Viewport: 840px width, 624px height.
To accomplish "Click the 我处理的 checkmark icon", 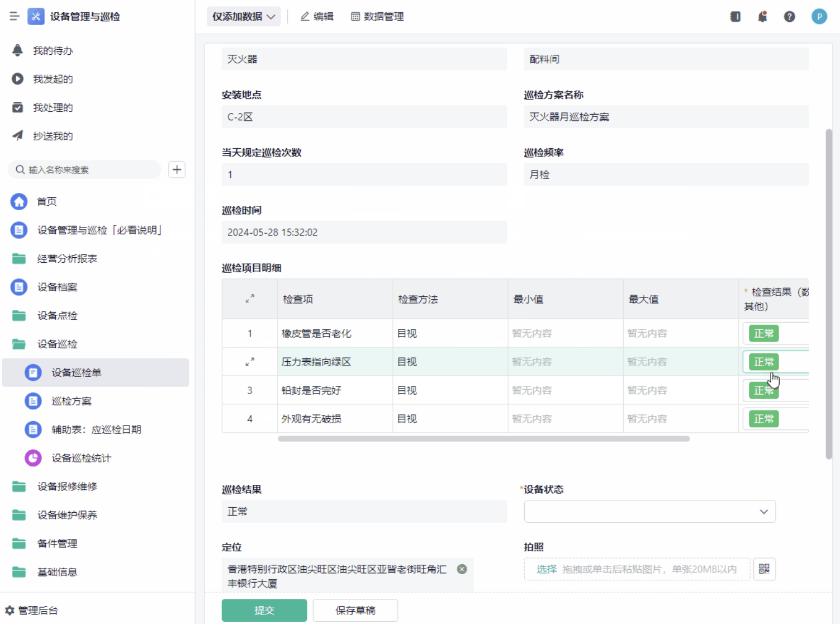I will (17, 107).
